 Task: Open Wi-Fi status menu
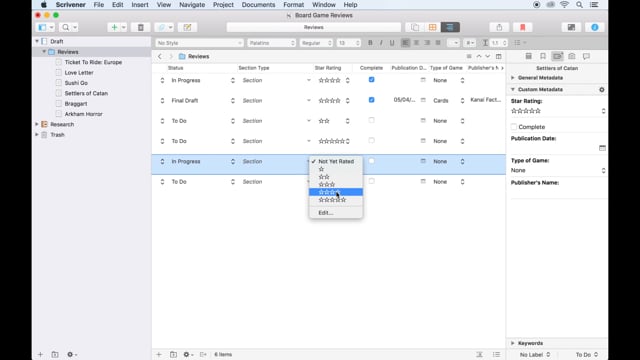tap(564, 5)
